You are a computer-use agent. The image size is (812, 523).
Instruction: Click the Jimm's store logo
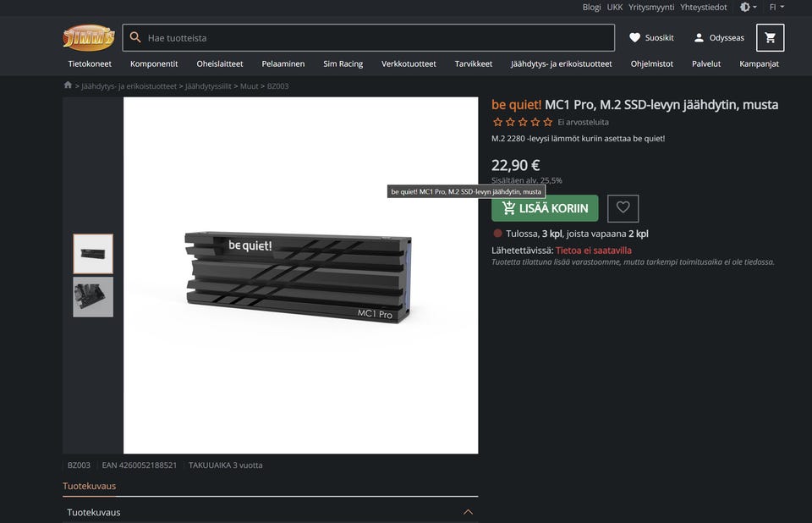(89, 37)
